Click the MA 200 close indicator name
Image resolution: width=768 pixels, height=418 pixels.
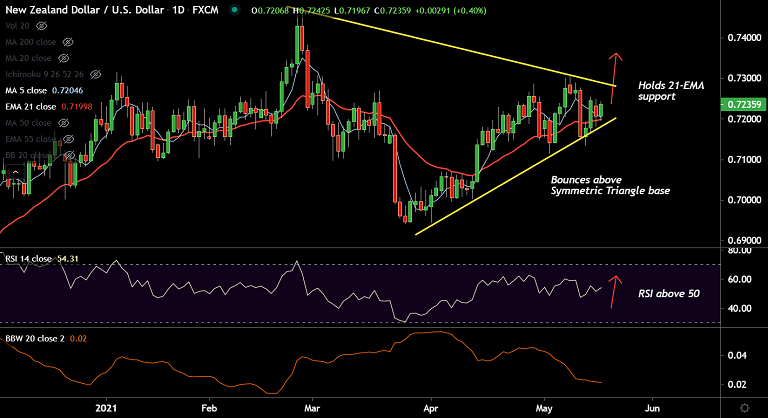(30, 42)
